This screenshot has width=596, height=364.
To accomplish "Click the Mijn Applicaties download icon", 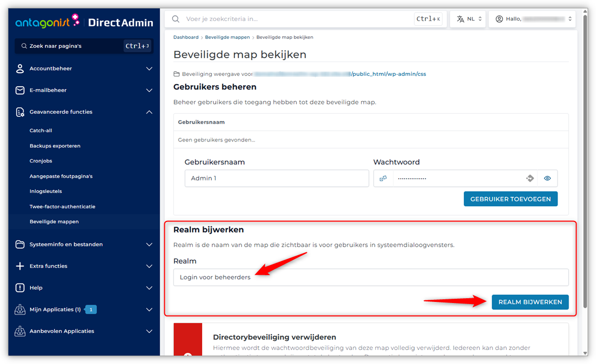I will (20, 309).
